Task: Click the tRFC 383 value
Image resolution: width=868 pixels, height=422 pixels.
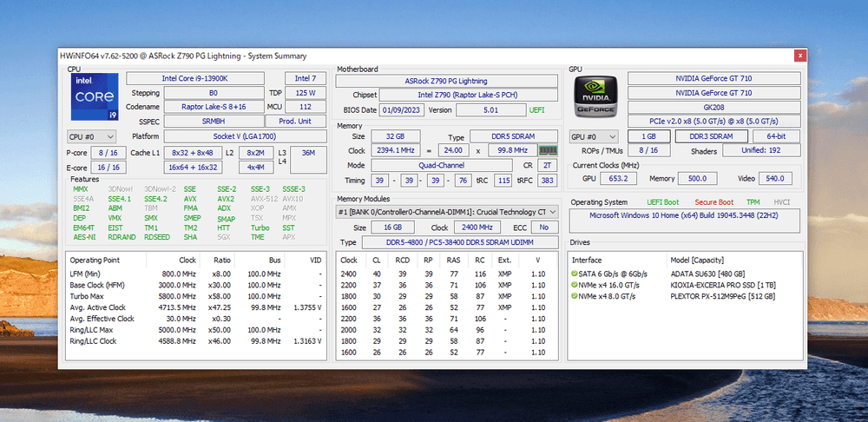Action: point(548,181)
